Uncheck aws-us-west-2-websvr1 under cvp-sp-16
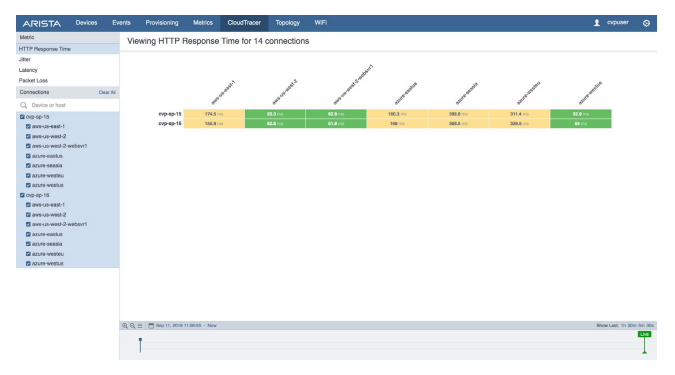This screenshot has height=375, width=675. click(x=28, y=224)
